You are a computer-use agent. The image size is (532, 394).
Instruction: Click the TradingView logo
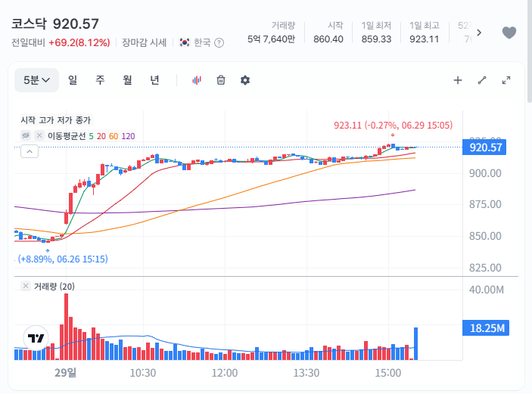[x=36, y=338]
